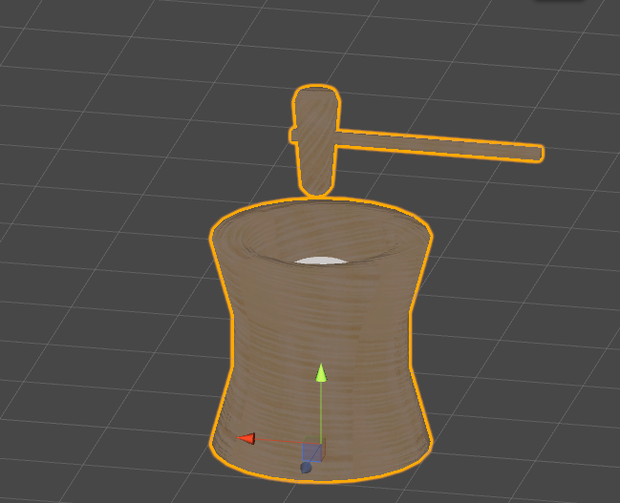The width and height of the screenshot is (620, 503).
Task: Click the green top plane of gizmo cube
Action: point(315,440)
